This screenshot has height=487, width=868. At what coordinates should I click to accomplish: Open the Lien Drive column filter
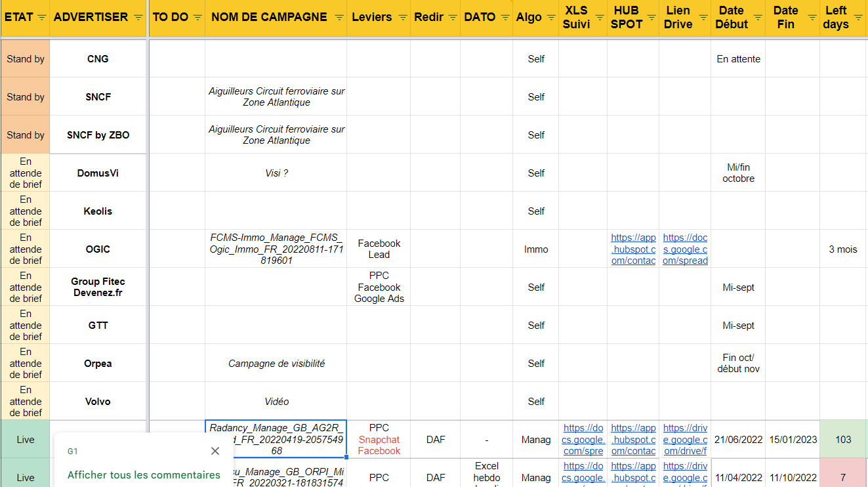pyautogui.click(x=703, y=18)
